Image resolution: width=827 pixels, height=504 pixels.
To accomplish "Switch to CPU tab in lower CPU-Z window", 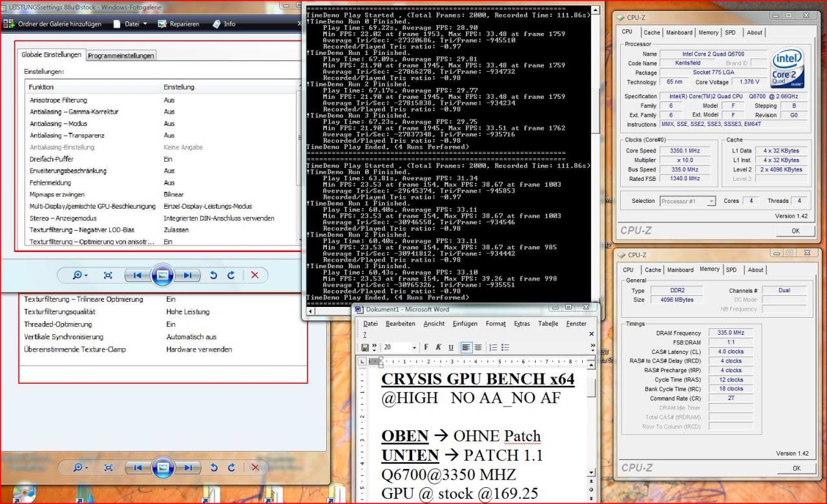I will click(628, 270).
